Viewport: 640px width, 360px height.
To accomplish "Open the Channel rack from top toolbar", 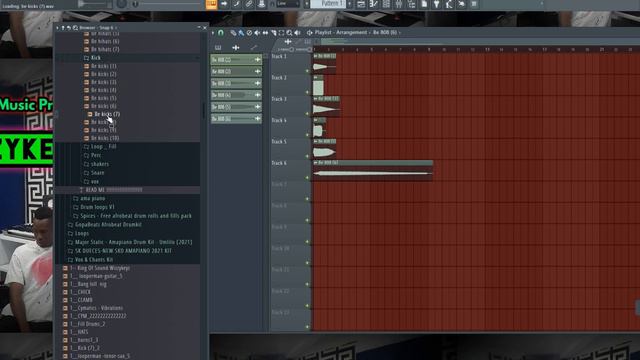I will [x=386, y=4].
